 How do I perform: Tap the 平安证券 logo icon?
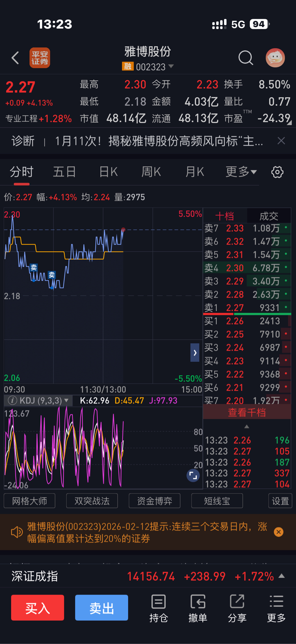[x=40, y=58]
